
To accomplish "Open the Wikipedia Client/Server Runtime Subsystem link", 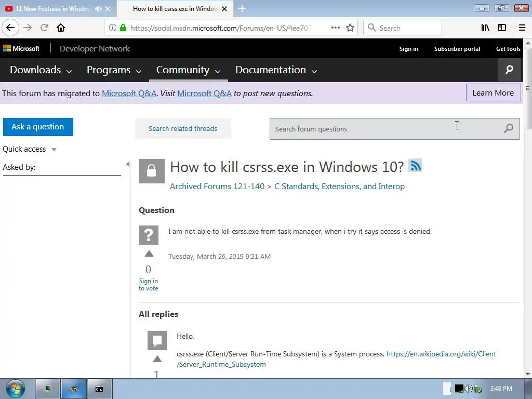I will coord(336,359).
